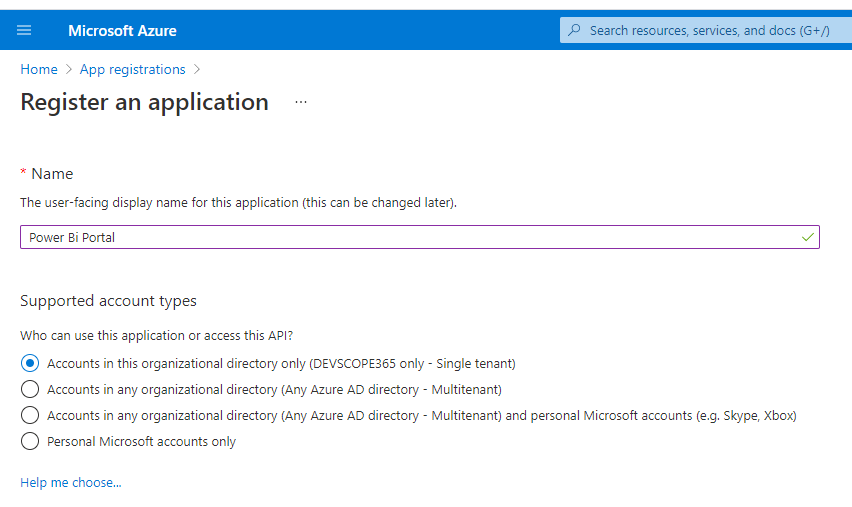Focus the Search resources, services, and docs box
The height and width of the screenshot is (507, 852).
[x=708, y=30]
